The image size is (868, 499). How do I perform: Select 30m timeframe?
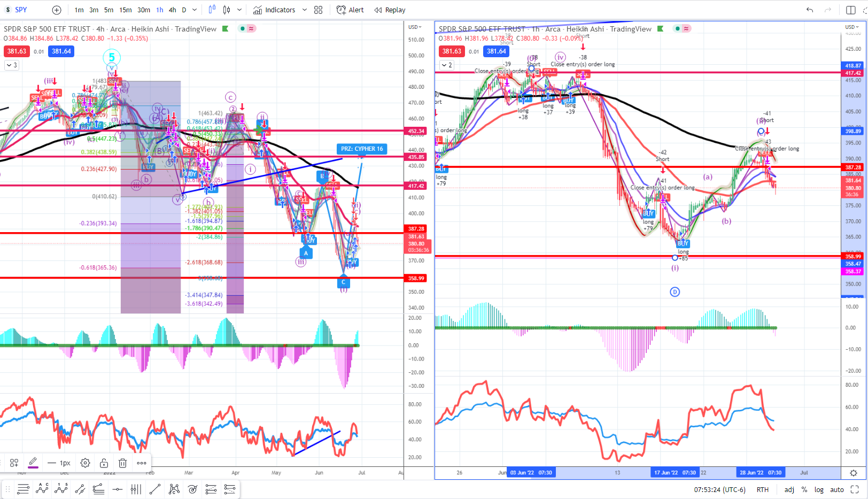(x=144, y=10)
